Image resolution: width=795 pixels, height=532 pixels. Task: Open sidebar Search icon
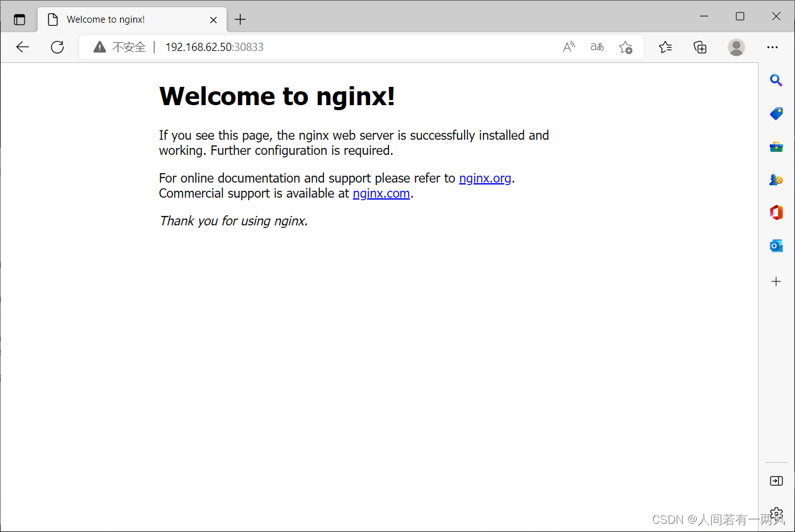776,80
